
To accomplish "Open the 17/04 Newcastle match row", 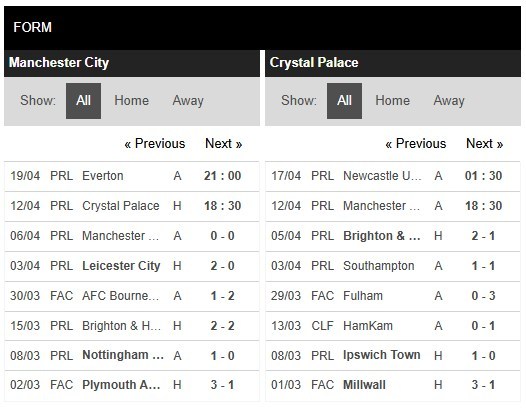I will 393,176.
